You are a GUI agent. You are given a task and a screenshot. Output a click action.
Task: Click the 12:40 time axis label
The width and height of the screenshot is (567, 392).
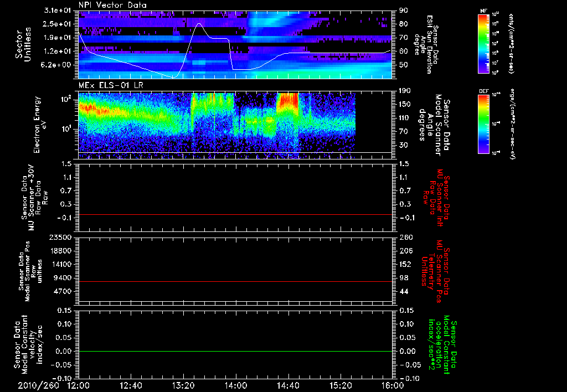(x=131, y=385)
